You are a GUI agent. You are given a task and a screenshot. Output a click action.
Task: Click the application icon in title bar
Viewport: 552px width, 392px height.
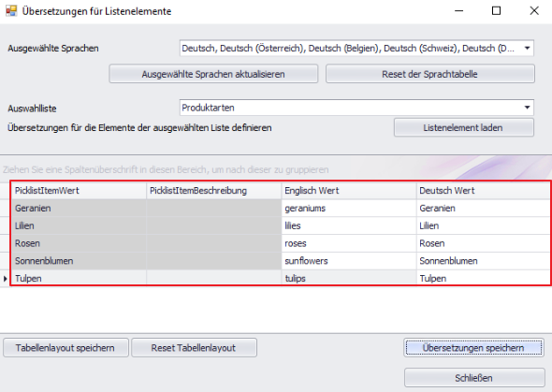[11, 11]
